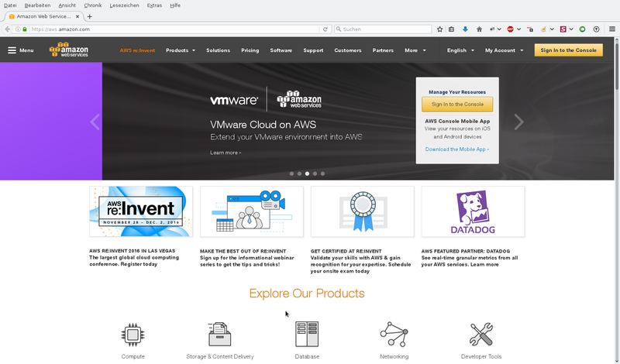
Task: Expand the Adblock Plus dropdown arrow
Action: tap(518, 29)
